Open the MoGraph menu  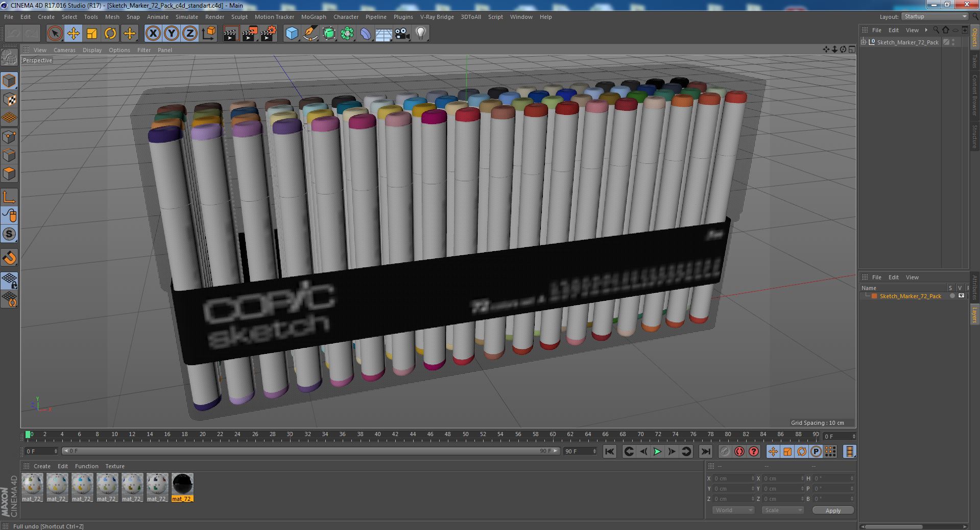(x=314, y=17)
